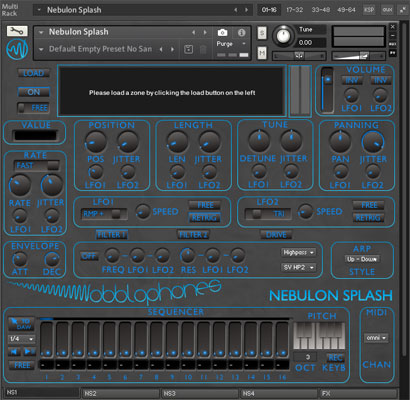Go to the previous preset with the arrow
This screenshot has height=400, width=410.
(161, 49)
